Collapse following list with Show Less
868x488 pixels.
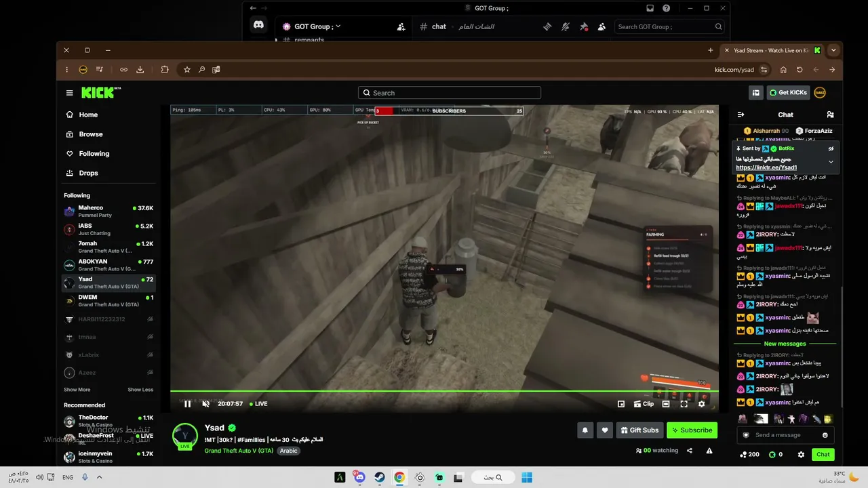click(x=140, y=390)
